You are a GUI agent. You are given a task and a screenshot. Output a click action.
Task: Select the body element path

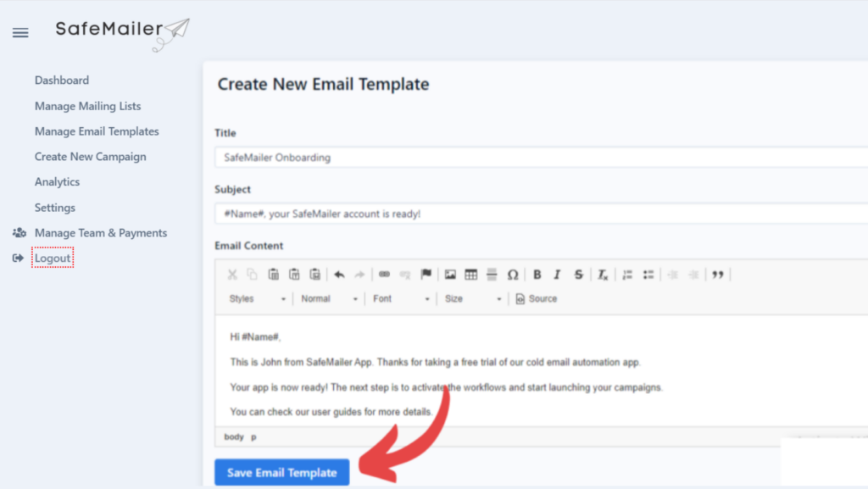[x=234, y=437]
